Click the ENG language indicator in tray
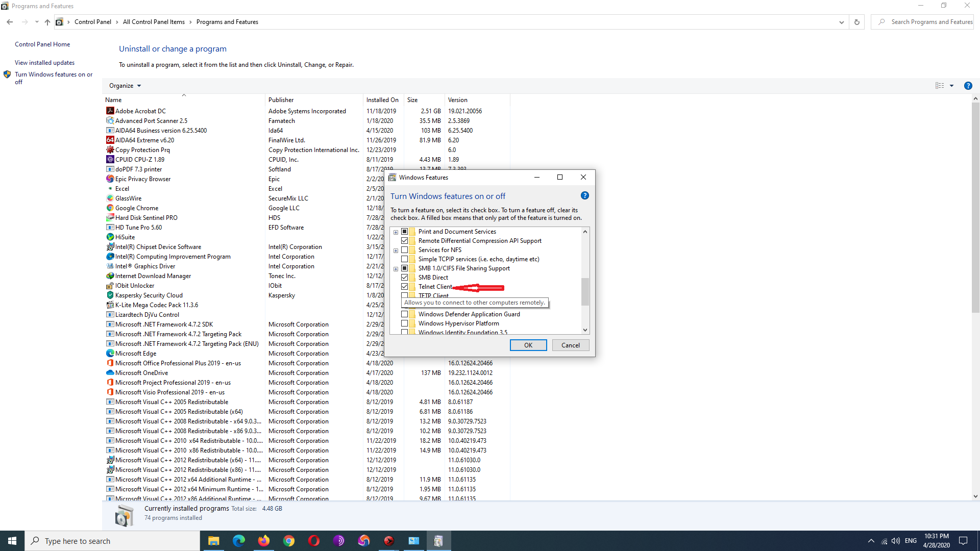Image resolution: width=980 pixels, height=551 pixels. (x=911, y=541)
